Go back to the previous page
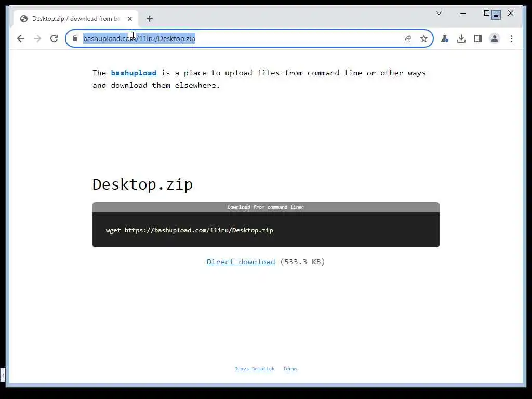This screenshot has width=532, height=399. pyautogui.click(x=21, y=38)
